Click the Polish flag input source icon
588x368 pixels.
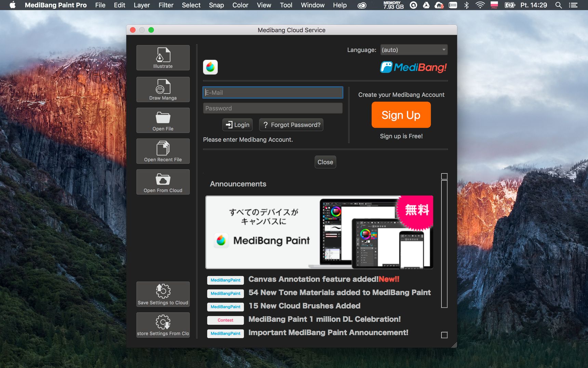coord(494,5)
